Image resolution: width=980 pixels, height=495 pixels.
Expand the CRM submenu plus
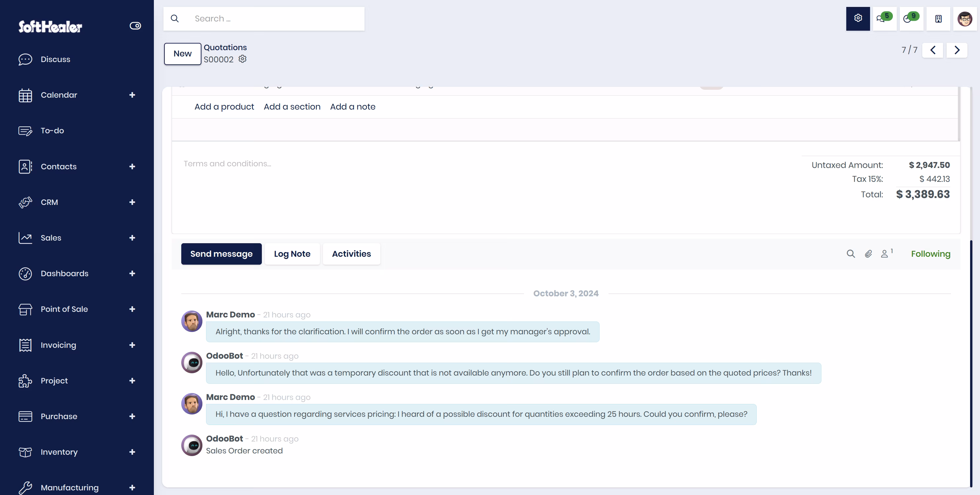pyautogui.click(x=132, y=202)
